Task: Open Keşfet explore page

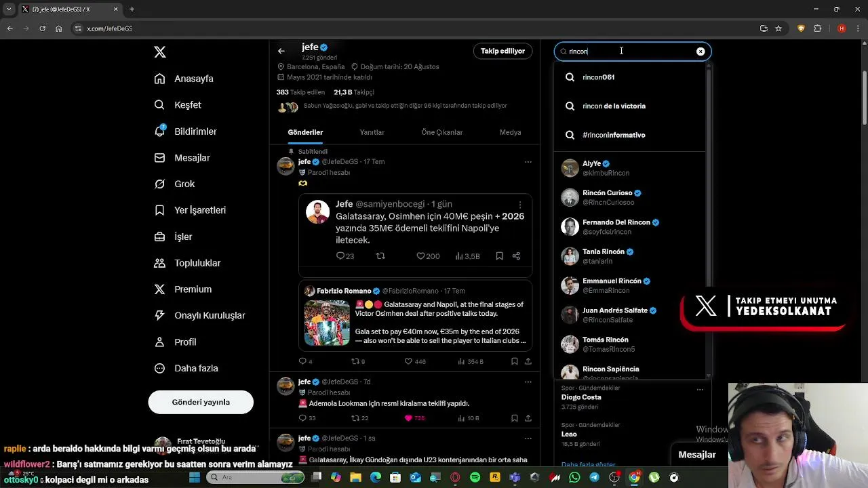Action: [178, 105]
